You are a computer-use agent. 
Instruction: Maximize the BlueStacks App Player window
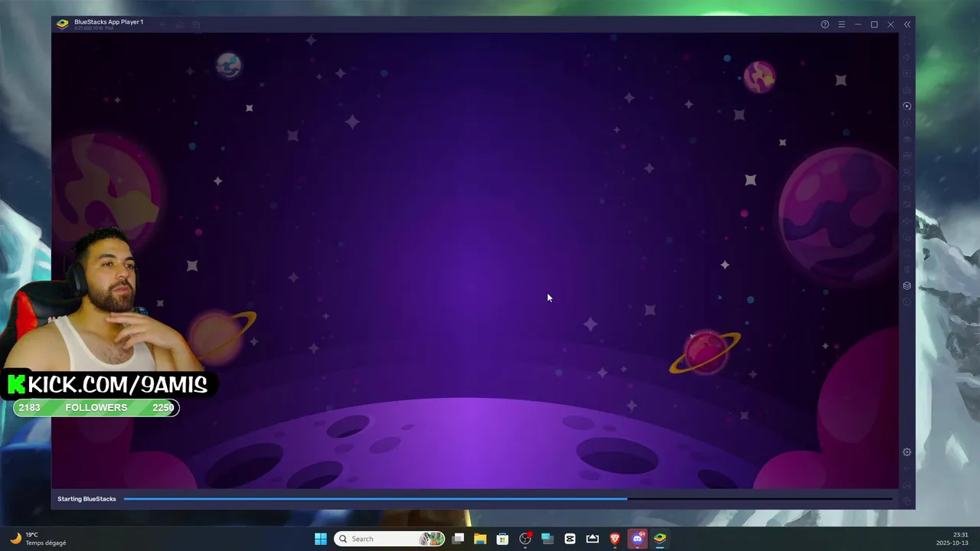click(x=874, y=24)
